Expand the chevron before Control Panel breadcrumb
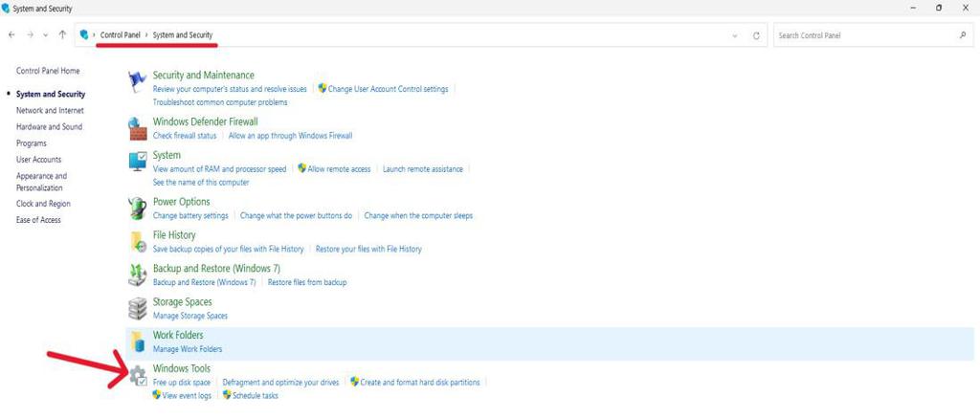 [x=95, y=35]
